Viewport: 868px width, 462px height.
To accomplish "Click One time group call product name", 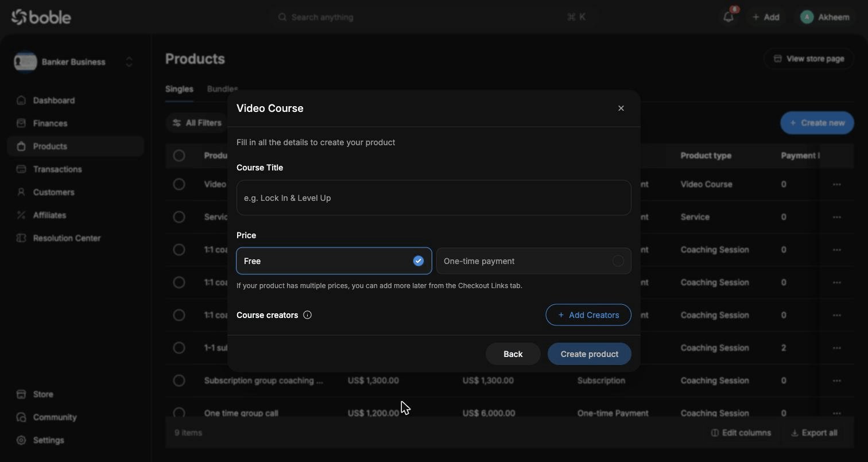I will 241,413.
